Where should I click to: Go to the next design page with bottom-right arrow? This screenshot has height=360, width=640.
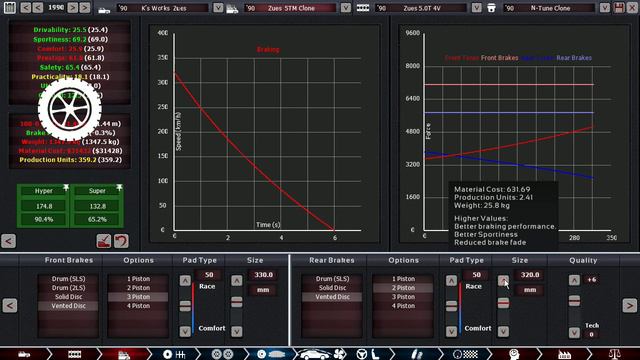[x=629, y=305]
